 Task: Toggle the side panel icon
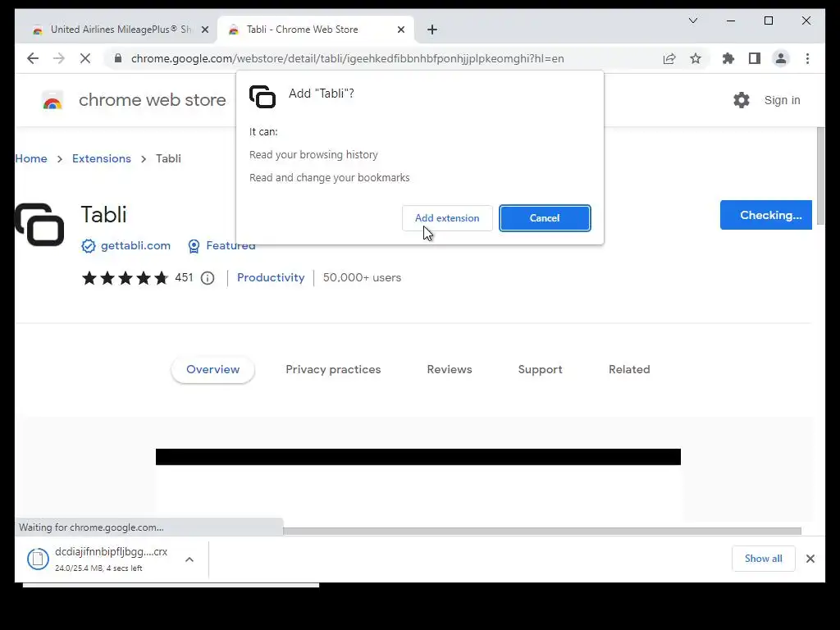755,58
